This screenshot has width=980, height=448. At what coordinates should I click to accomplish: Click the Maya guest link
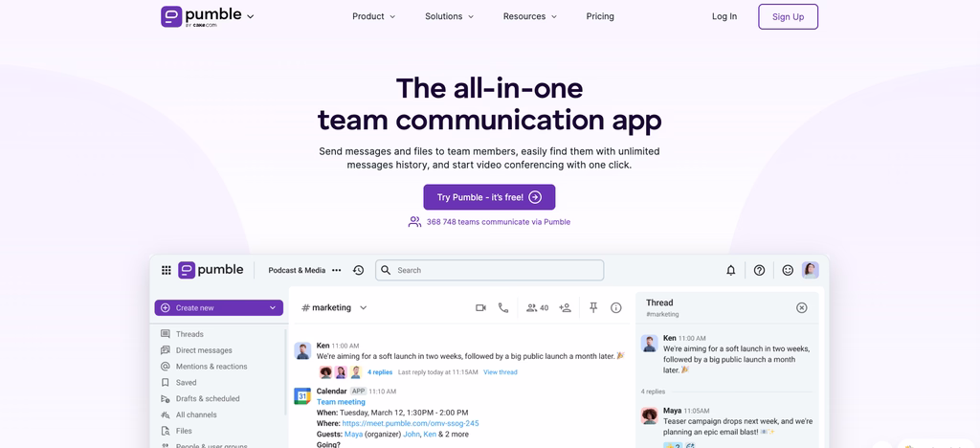[x=352, y=435]
